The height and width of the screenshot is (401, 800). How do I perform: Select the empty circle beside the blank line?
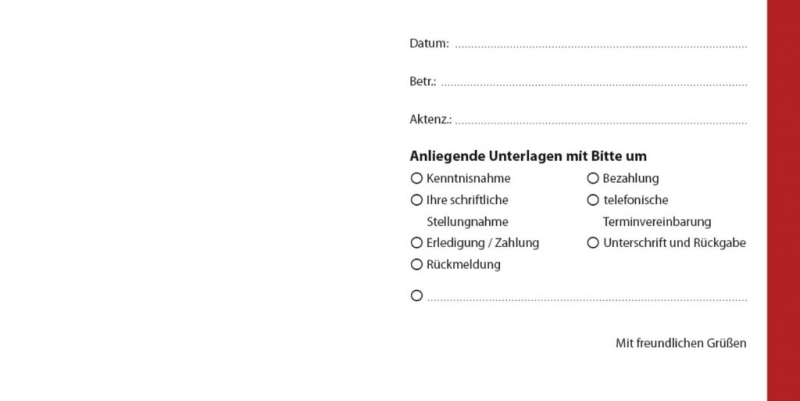pyautogui.click(x=417, y=295)
